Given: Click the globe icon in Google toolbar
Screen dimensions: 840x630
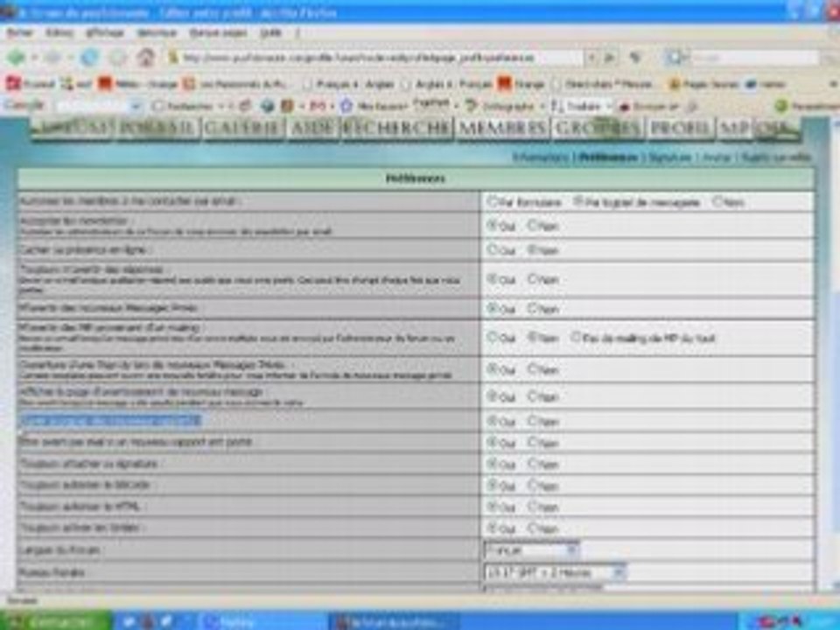Looking at the screenshot, I should (268, 106).
